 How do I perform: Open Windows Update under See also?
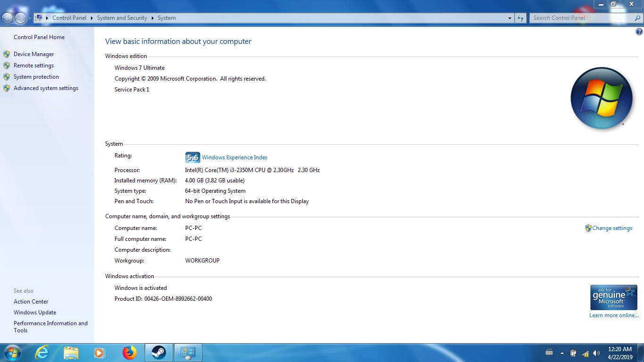(35, 313)
